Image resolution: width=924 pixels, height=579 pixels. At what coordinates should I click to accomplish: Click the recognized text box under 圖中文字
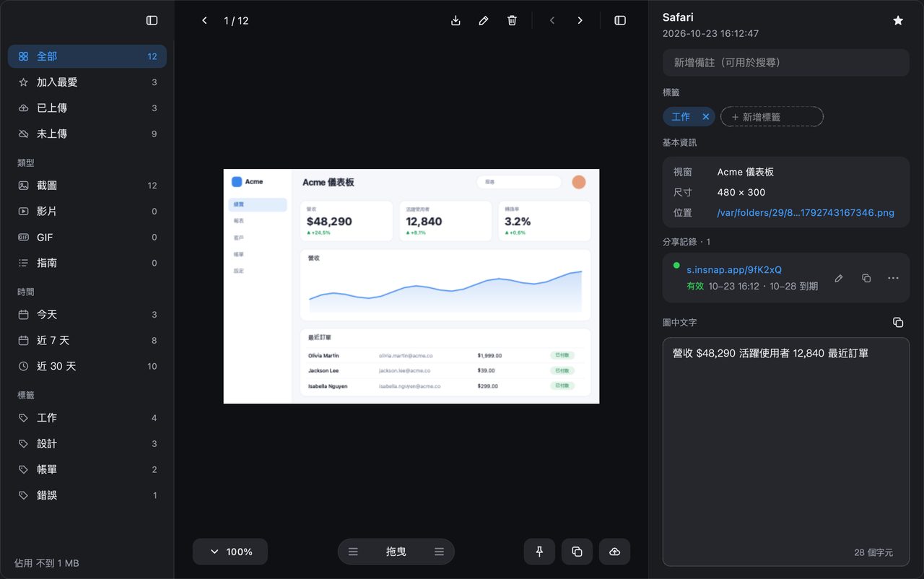[x=786, y=452]
